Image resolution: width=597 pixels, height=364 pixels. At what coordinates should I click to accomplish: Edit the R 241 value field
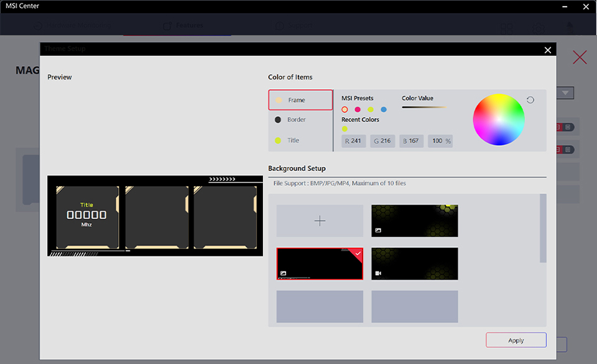pyautogui.click(x=353, y=141)
